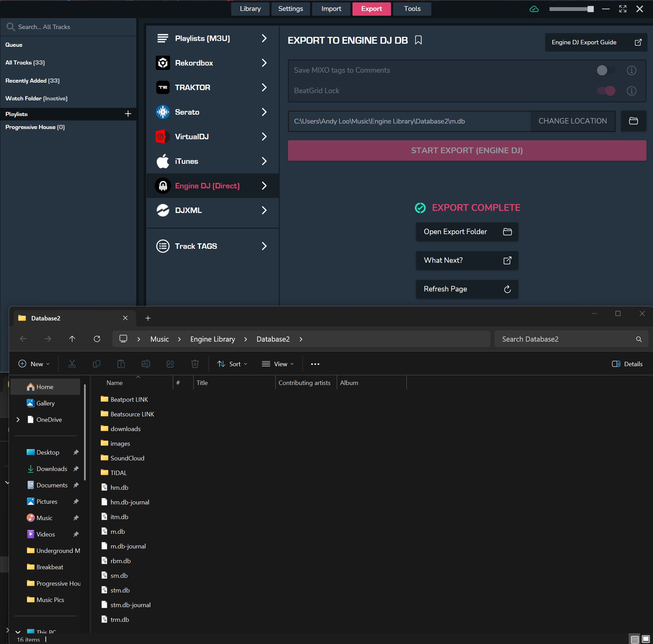This screenshot has height=644, width=653.
Task: Expand the Track TAGS option arrow
Action: click(264, 246)
